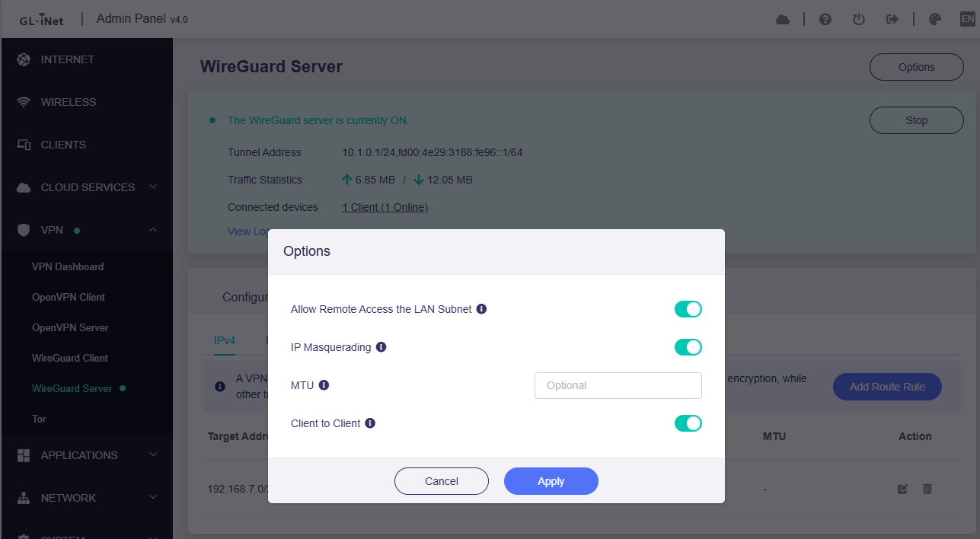Click the MTU optional input field
Image resolution: width=980 pixels, height=539 pixels.
pos(618,385)
